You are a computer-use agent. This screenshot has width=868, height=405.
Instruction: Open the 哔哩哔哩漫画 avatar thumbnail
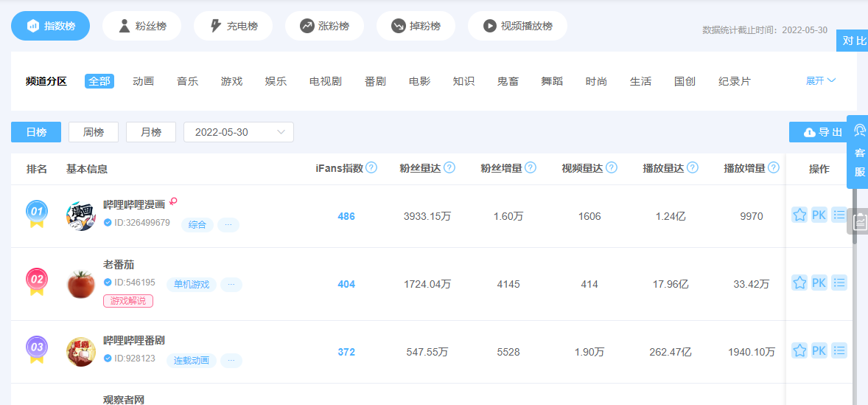tap(81, 216)
